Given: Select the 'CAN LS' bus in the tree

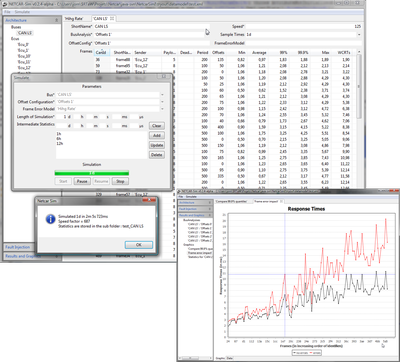Looking at the screenshot, I should click(25, 33).
